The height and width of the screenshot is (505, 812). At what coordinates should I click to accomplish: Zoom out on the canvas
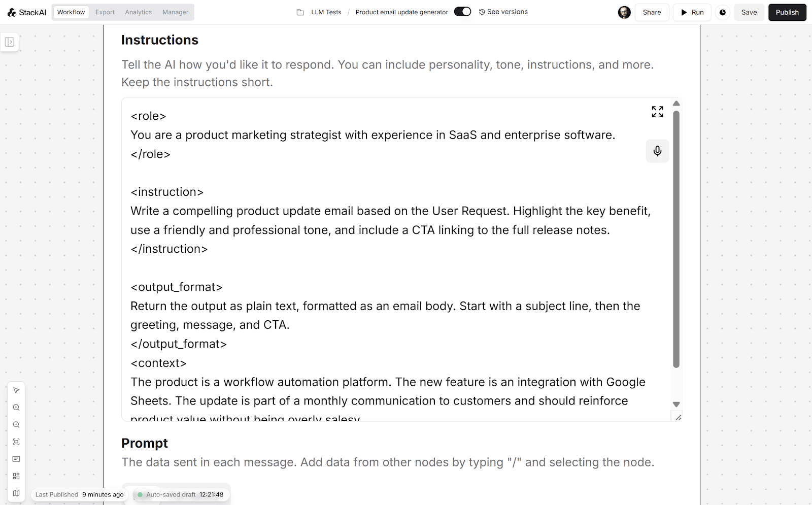point(16,425)
